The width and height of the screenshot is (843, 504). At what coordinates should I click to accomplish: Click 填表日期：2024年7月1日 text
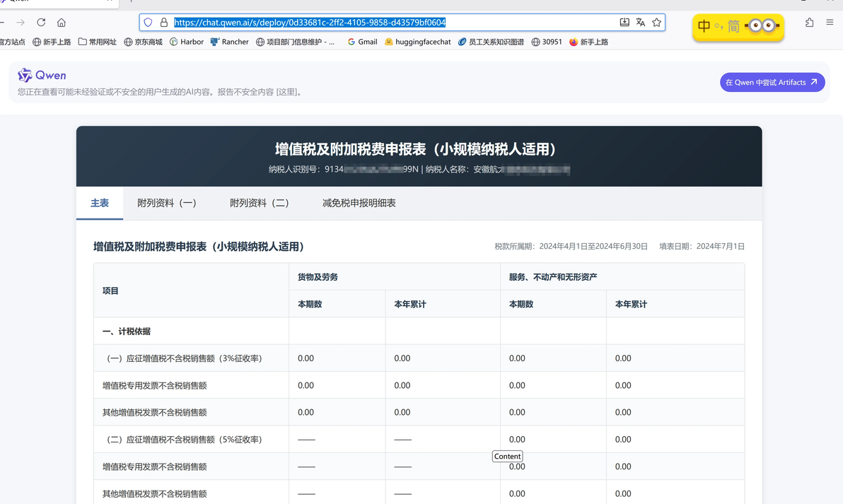(702, 246)
